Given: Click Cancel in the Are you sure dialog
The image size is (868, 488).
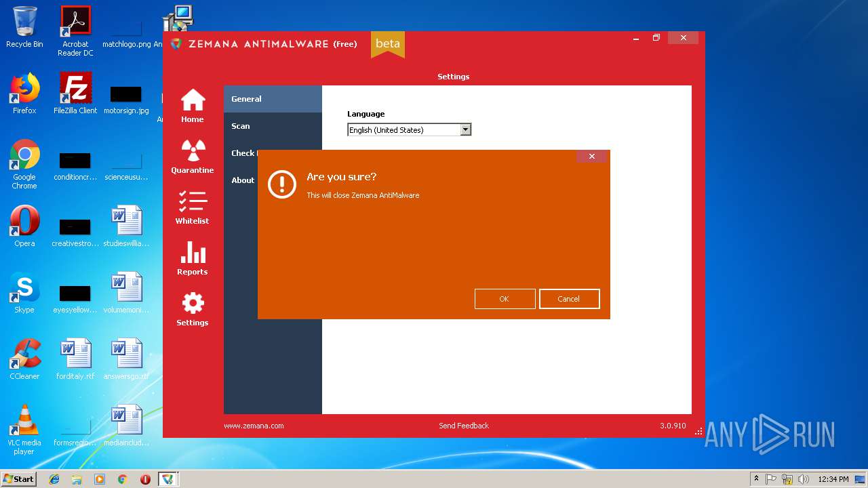Looking at the screenshot, I should tap(569, 299).
